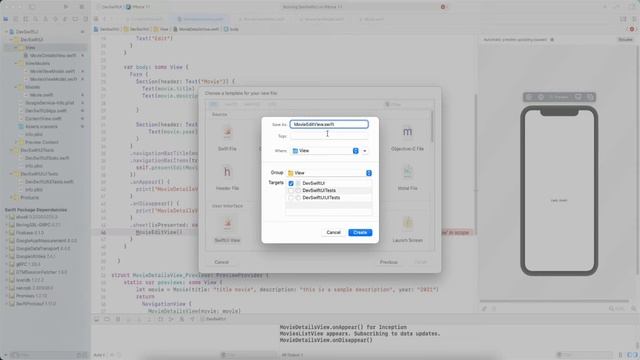The height and width of the screenshot is (360, 640).
Task: Expand the Firebase package dependency
Action: (7, 233)
